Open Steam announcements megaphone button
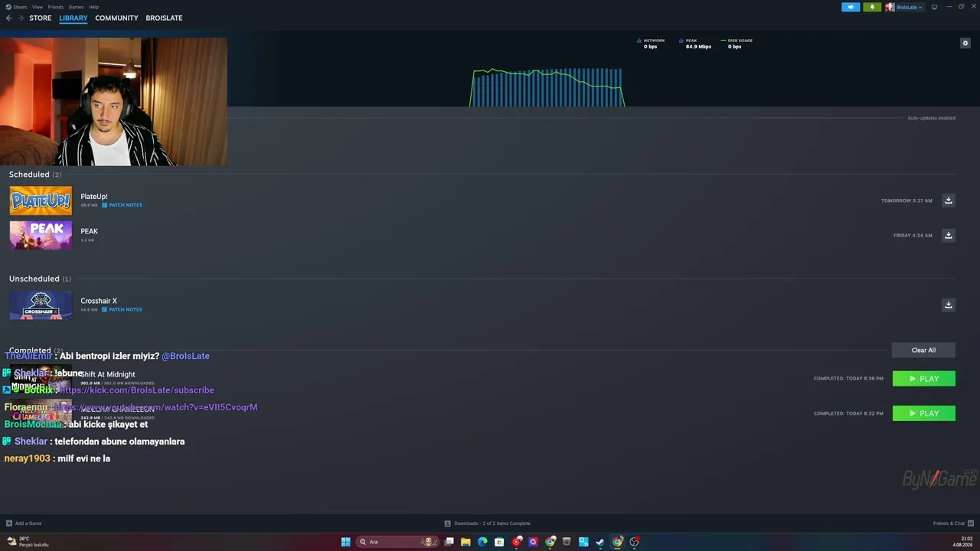980x551 pixels. click(851, 7)
